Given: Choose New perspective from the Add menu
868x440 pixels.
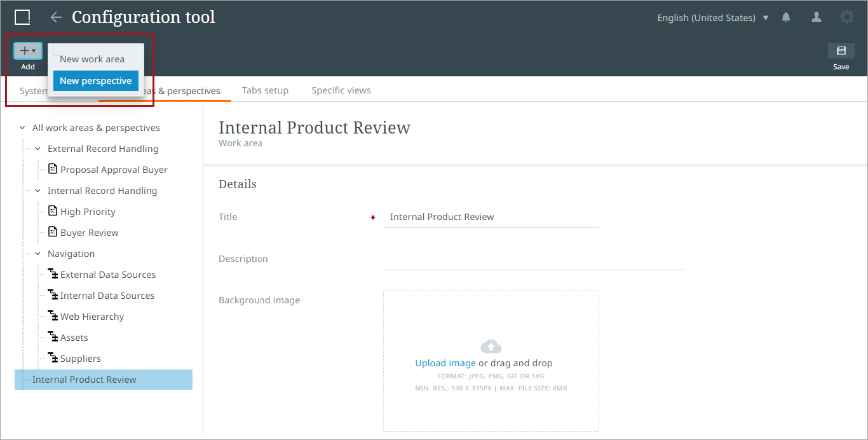Looking at the screenshot, I should (96, 81).
